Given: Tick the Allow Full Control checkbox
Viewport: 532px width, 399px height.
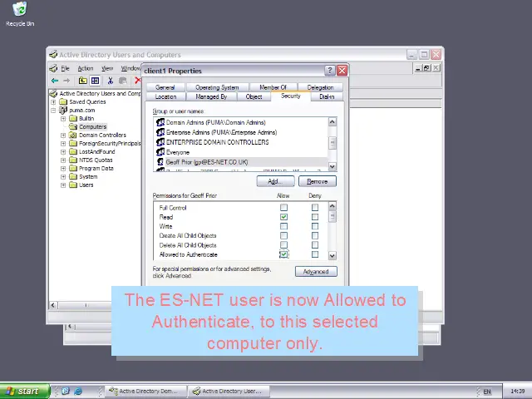Looking at the screenshot, I should tap(283, 208).
